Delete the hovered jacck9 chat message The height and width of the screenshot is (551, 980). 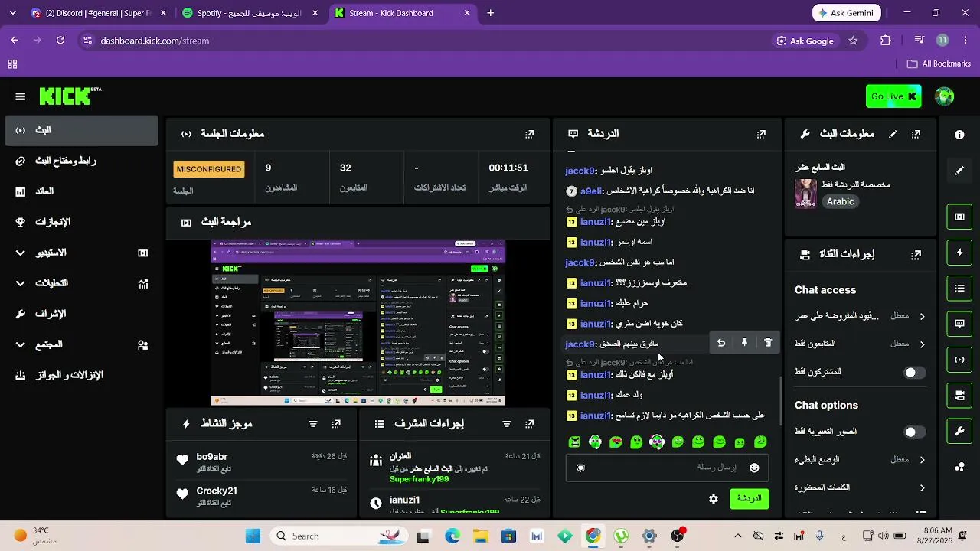768,344
